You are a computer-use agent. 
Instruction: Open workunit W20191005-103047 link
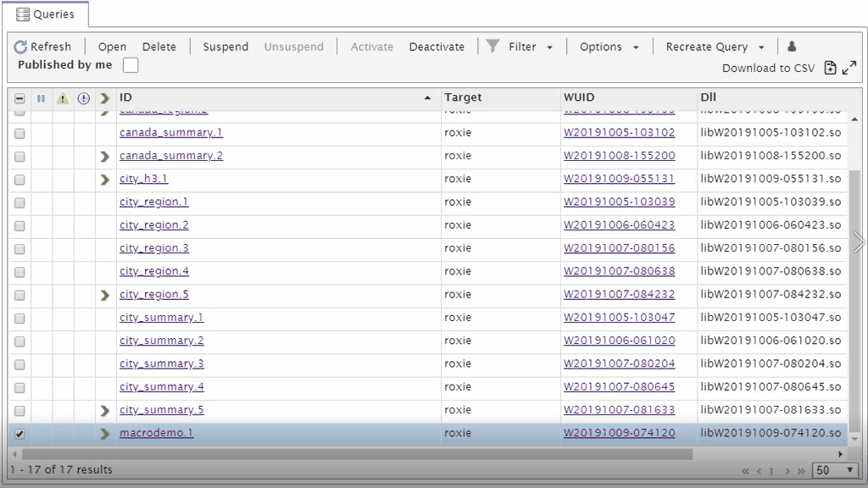(620, 318)
